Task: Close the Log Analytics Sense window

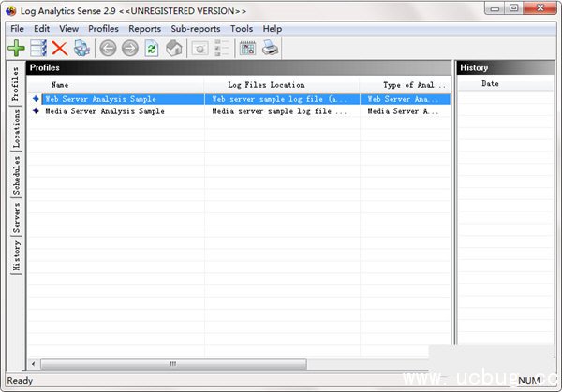Action: tap(540, 8)
